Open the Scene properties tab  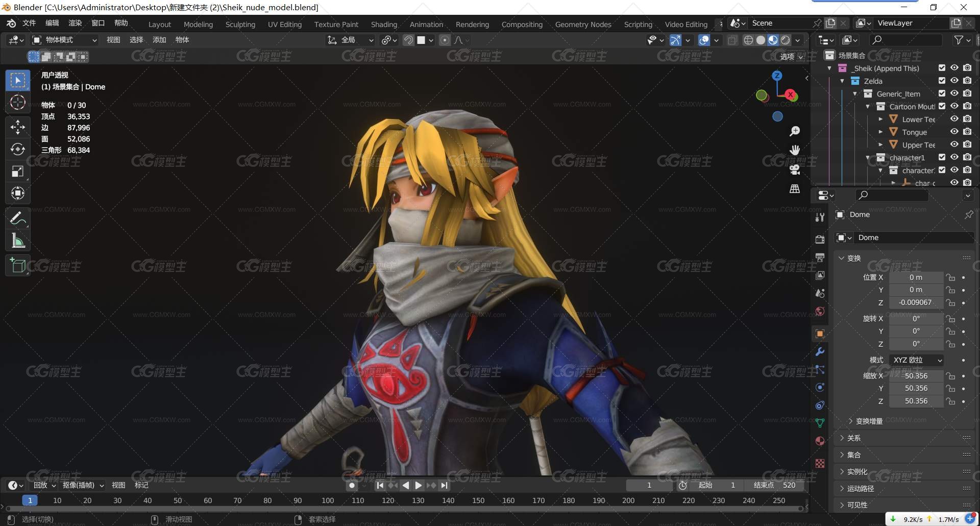click(820, 293)
